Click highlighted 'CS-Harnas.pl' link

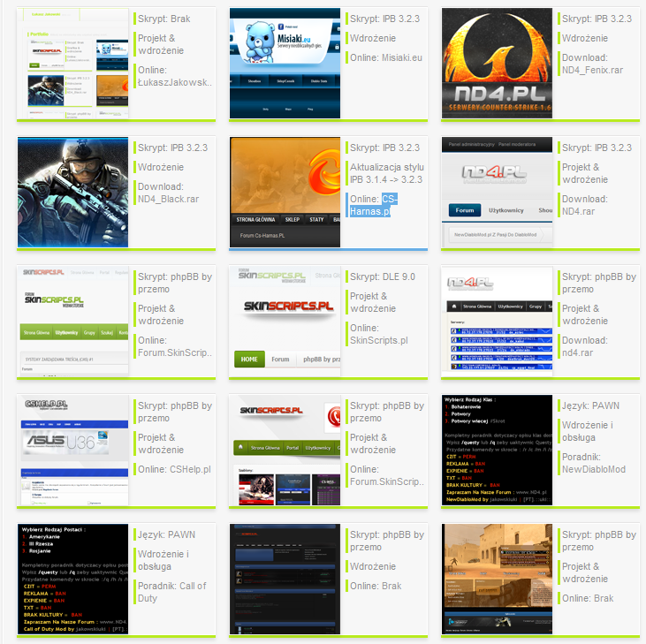coord(373,205)
